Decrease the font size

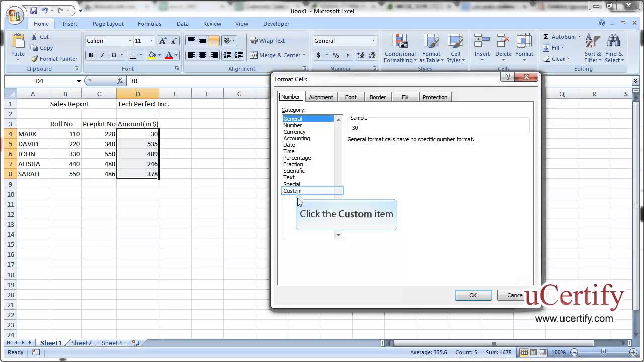point(174,41)
